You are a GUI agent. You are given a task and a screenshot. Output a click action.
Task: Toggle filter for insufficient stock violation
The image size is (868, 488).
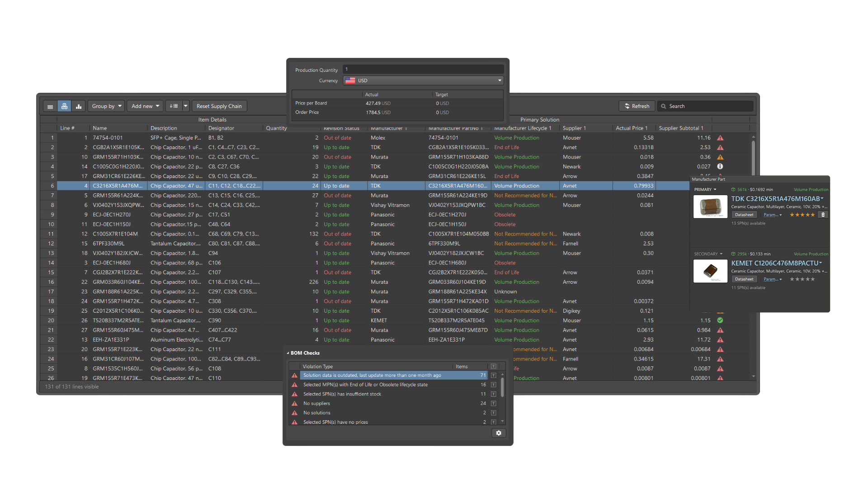pos(493,394)
